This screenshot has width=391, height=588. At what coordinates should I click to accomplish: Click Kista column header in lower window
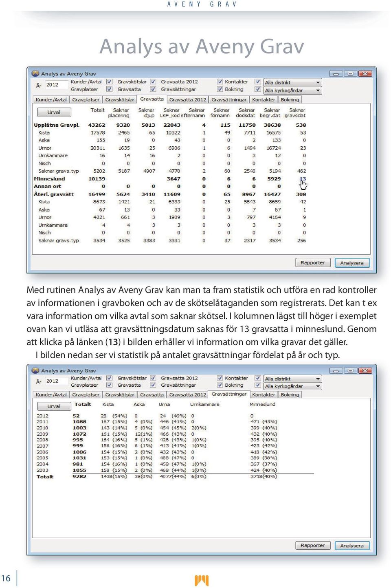click(x=108, y=405)
